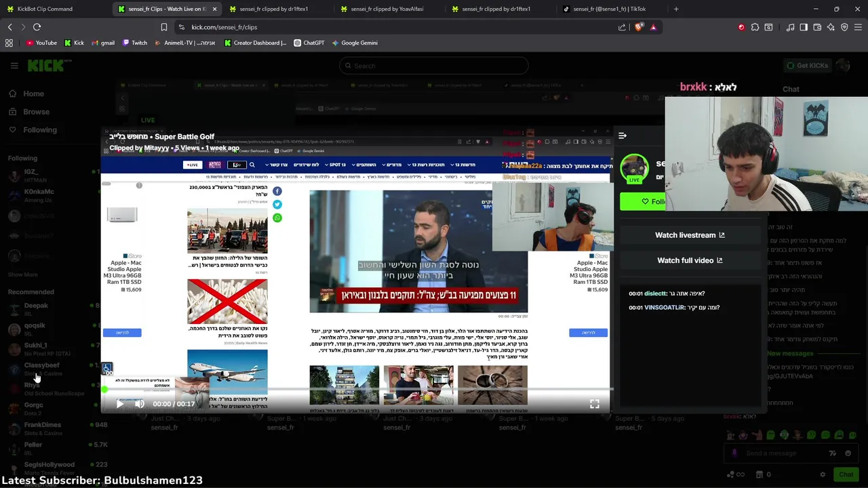Viewport: 868px width, 488px height.
Task: Jump to New messages in stream chat
Action: point(790,354)
